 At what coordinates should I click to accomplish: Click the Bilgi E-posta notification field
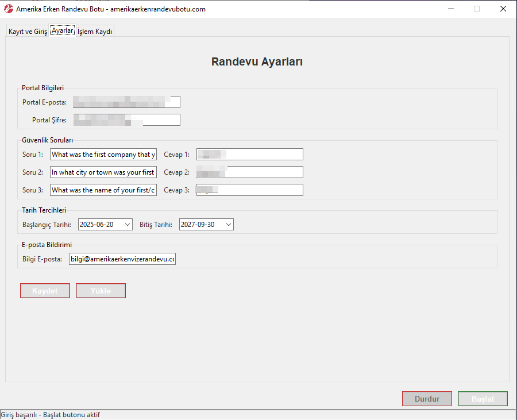point(122,259)
